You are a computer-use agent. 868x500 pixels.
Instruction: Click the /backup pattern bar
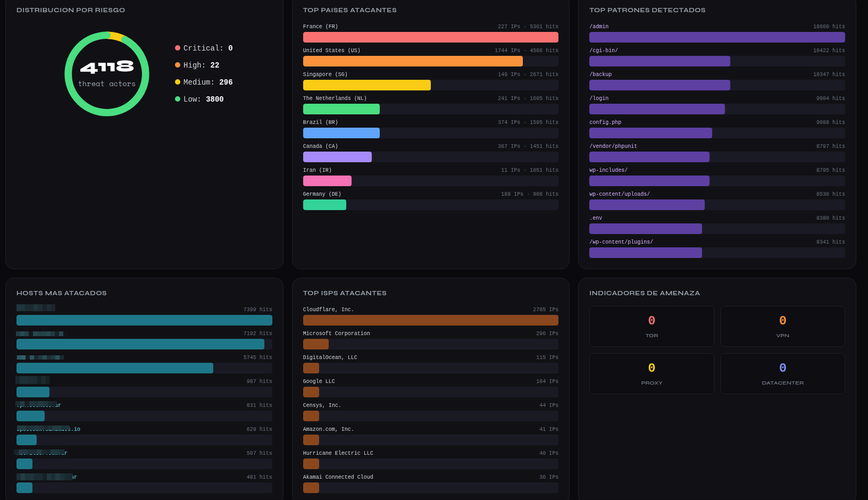click(660, 85)
